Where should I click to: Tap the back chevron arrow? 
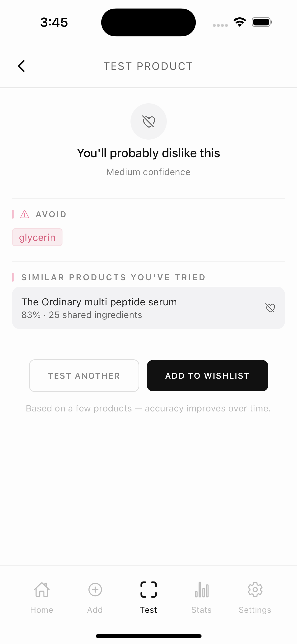point(21,66)
